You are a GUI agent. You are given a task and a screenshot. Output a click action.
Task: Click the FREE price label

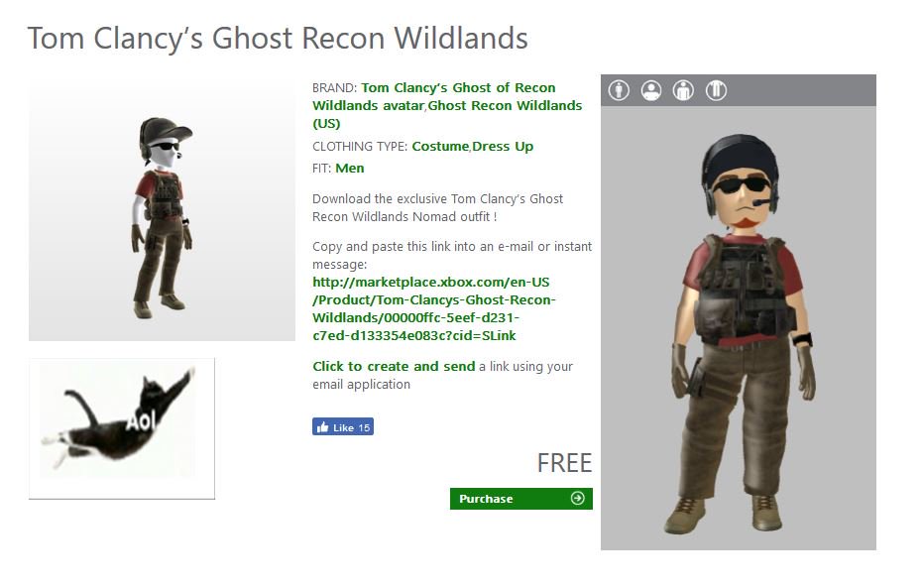tap(564, 463)
